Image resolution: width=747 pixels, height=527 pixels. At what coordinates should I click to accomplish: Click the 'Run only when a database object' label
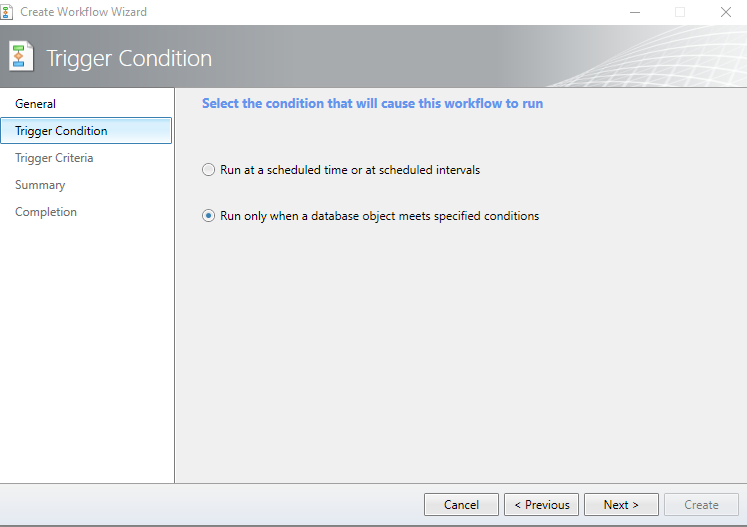[x=379, y=216]
